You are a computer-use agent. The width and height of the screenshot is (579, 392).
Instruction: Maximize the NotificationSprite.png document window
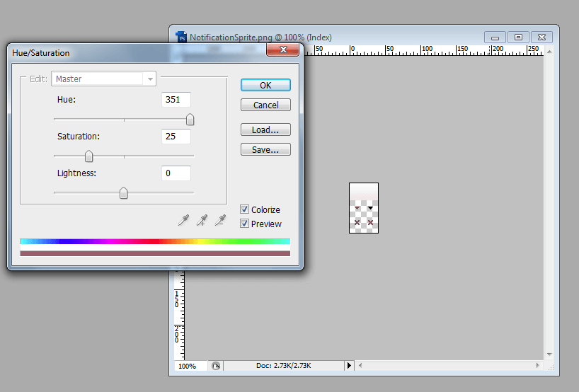tap(518, 38)
